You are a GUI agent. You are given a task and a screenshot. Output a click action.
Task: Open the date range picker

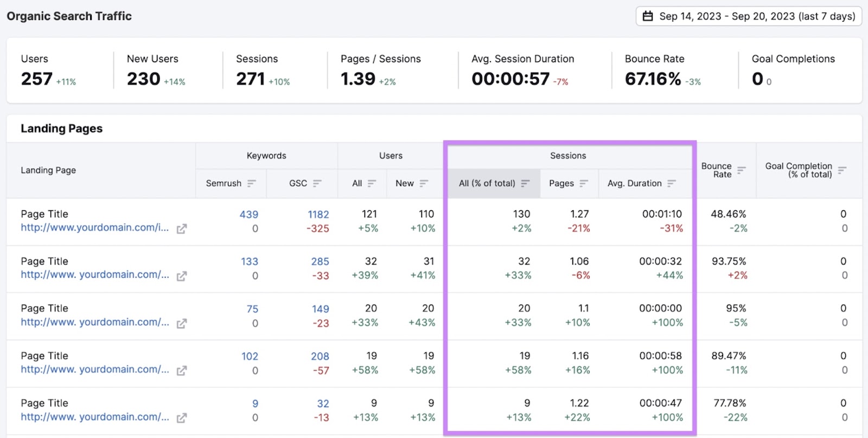pyautogui.click(x=749, y=16)
